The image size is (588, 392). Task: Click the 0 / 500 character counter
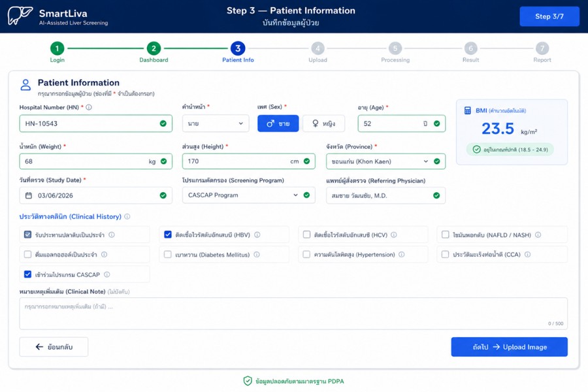(556, 323)
